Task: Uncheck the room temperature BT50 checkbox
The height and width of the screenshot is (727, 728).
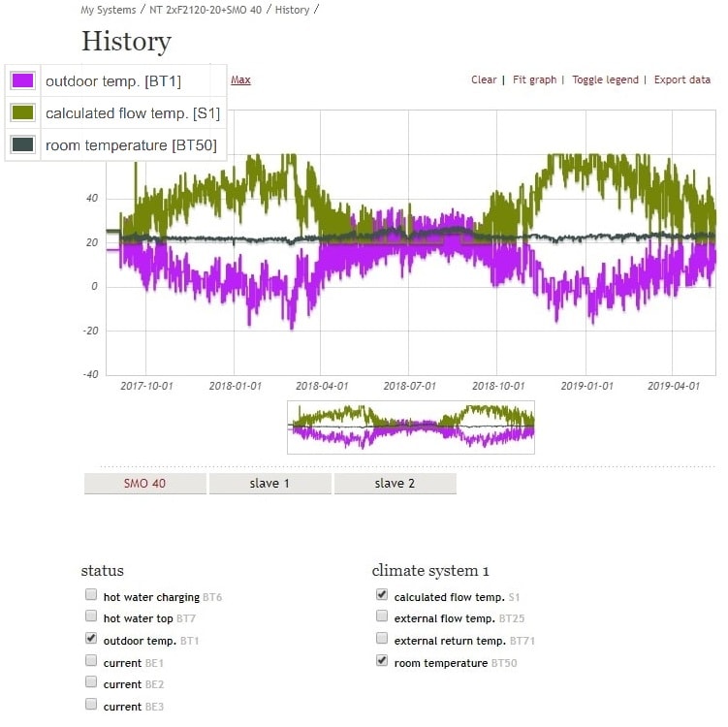Action: tap(382, 661)
